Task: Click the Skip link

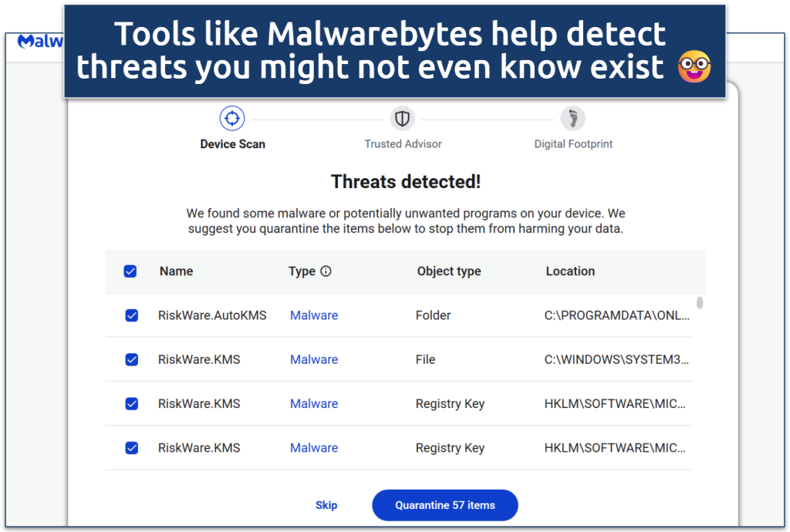Action: (326, 505)
